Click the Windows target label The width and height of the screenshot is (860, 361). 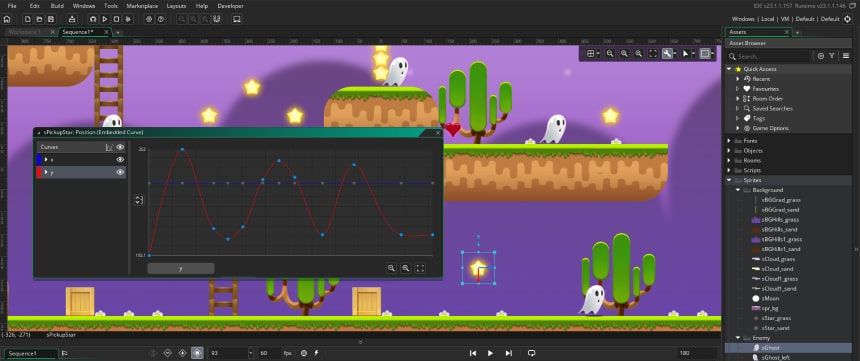click(x=743, y=19)
